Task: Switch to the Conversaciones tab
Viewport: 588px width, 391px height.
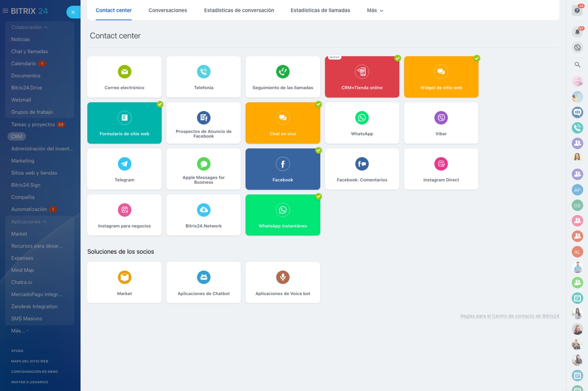Action: pyautogui.click(x=168, y=10)
